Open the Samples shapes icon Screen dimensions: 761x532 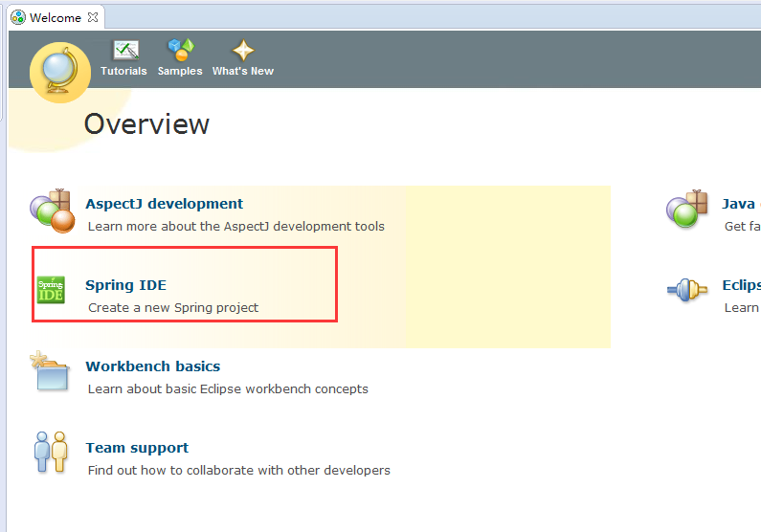point(181,50)
